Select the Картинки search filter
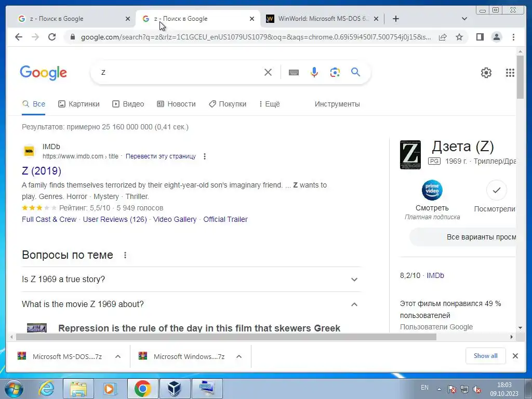Screen dimensions: 532x399 pyautogui.click(x=79, y=104)
